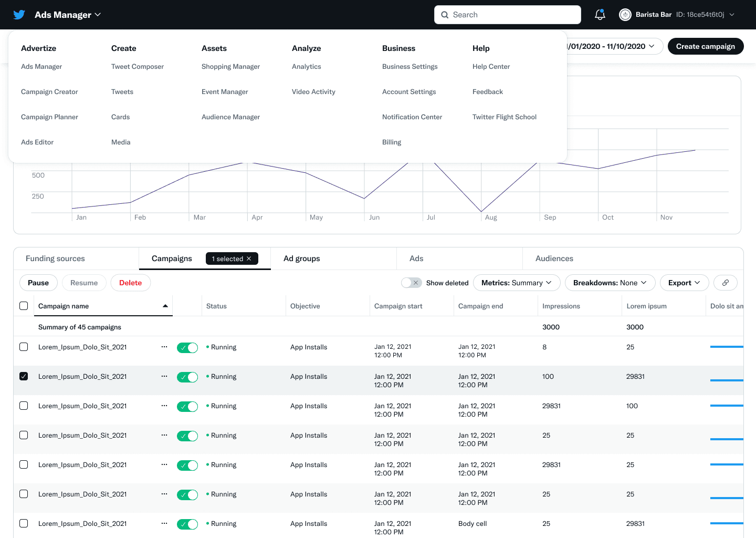Image resolution: width=756 pixels, height=538 pixels.
Task: Enable the Show deleted toggle
Action: [412, 283]
